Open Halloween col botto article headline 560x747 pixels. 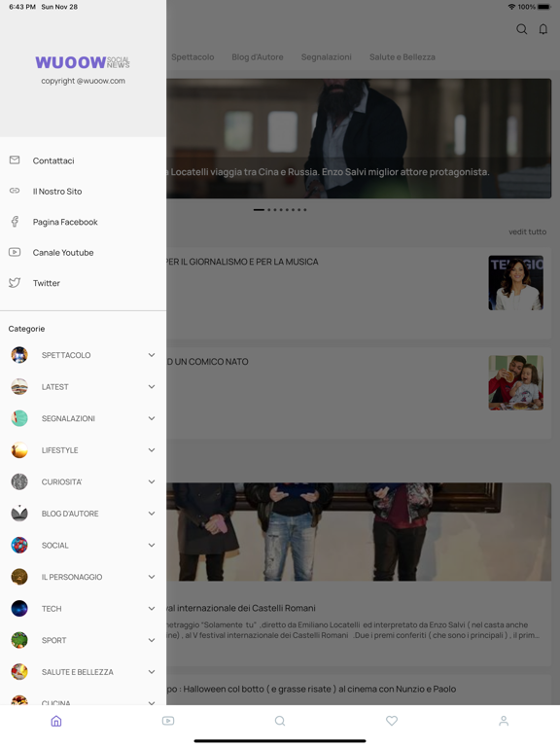tap(311, 689)
